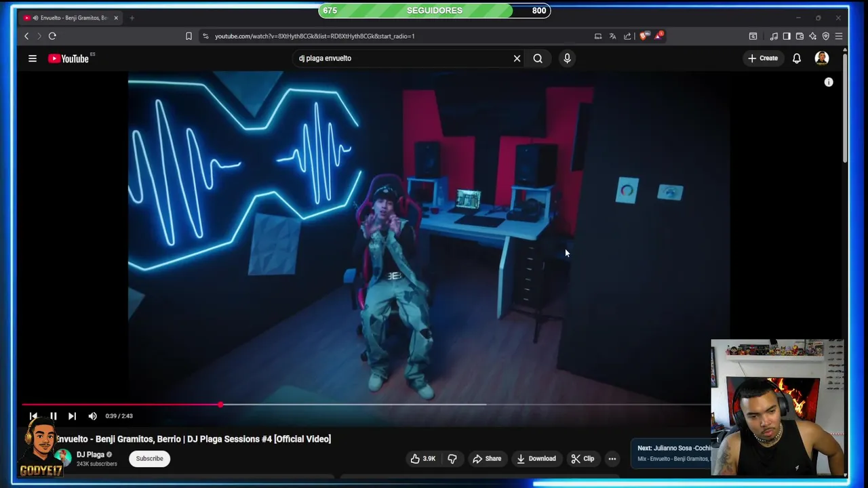This screenshot has width=868, height=488.
Task: Open the DJ Plaga channel name
Action: (90, 455)
